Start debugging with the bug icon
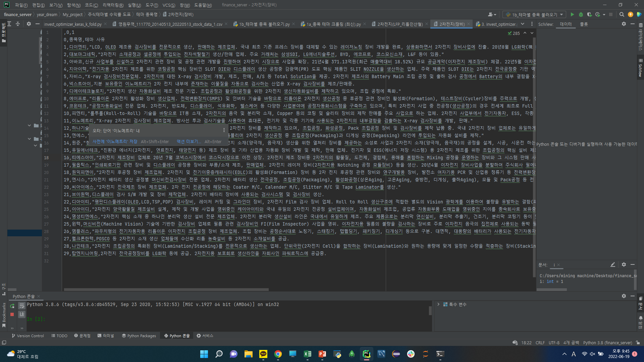Screen dimensions: 644x362 (x=581, y=14)
